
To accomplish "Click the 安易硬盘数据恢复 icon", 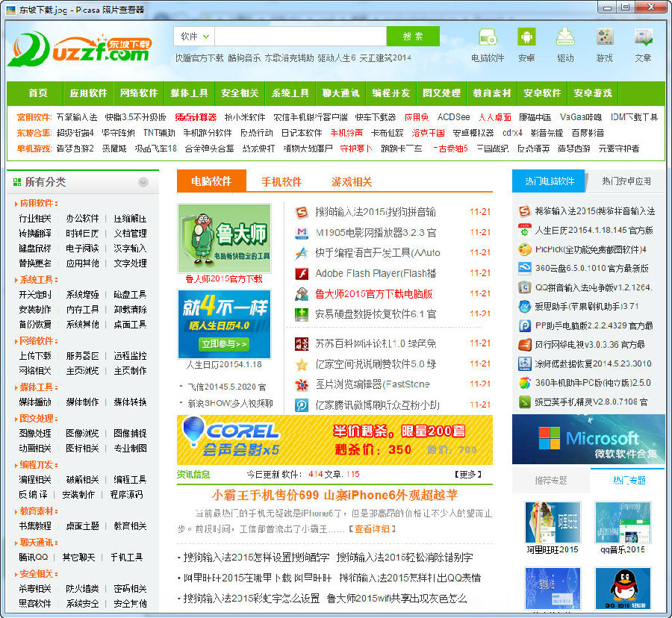I will point(302,314).
